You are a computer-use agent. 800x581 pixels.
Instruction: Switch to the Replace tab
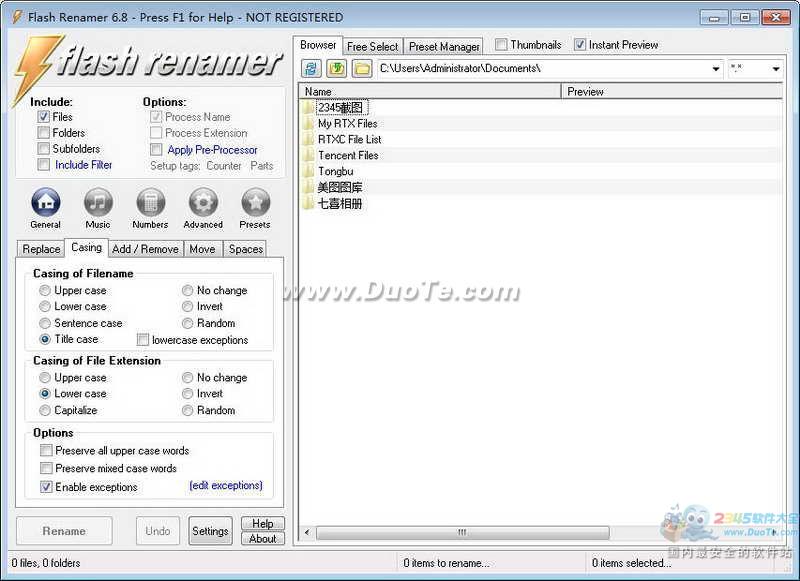(41, 249)
